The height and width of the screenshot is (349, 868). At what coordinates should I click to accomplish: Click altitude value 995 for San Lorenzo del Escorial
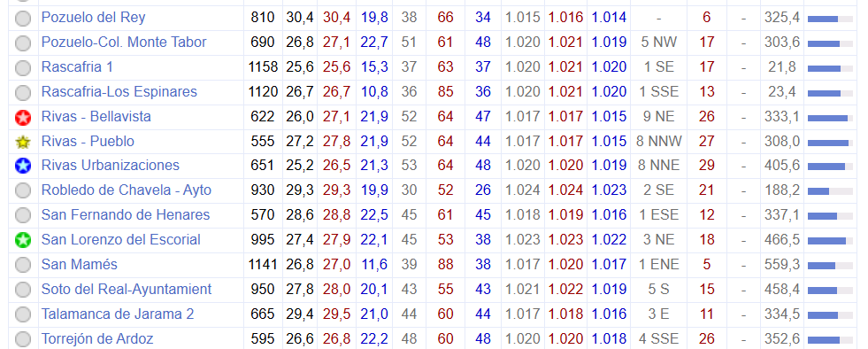tap(263, 239)
